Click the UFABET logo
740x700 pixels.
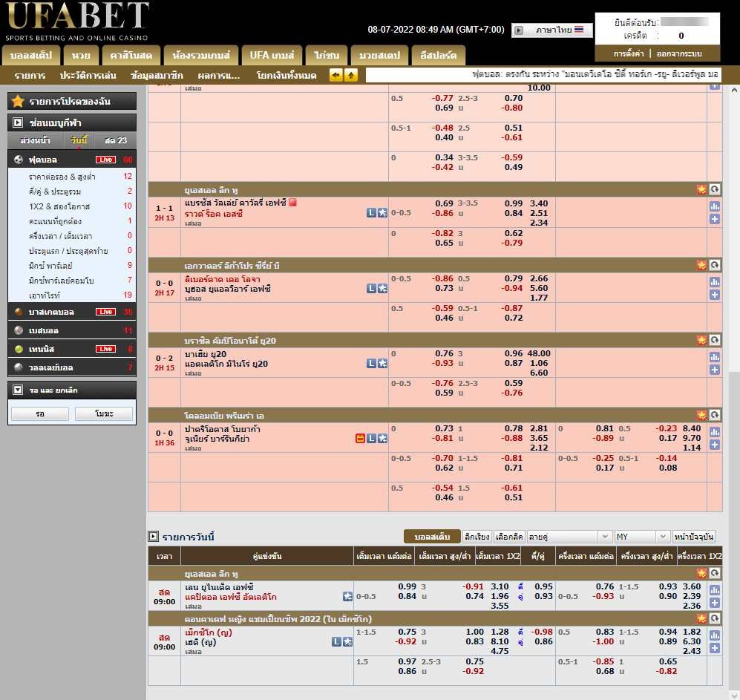click(77, 22)
